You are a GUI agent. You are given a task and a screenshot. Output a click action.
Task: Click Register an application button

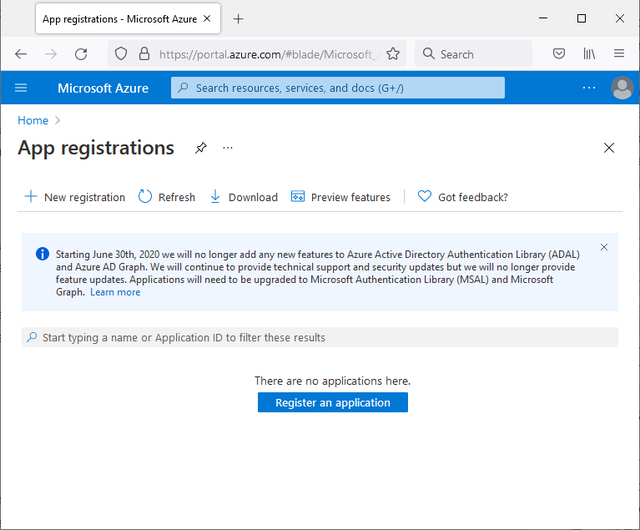click(x=333, y=402)
